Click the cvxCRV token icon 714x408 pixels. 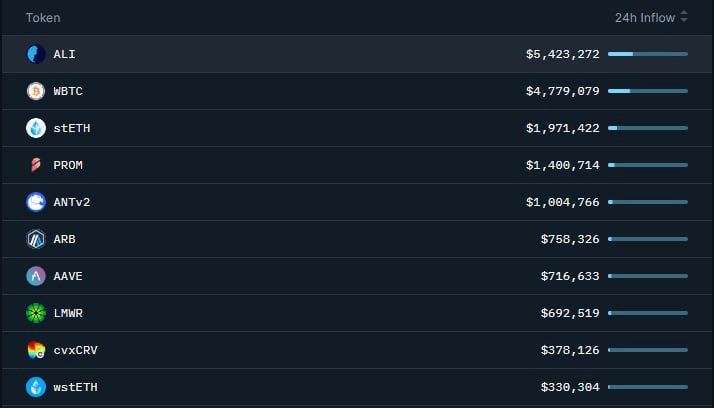point(36,350)
